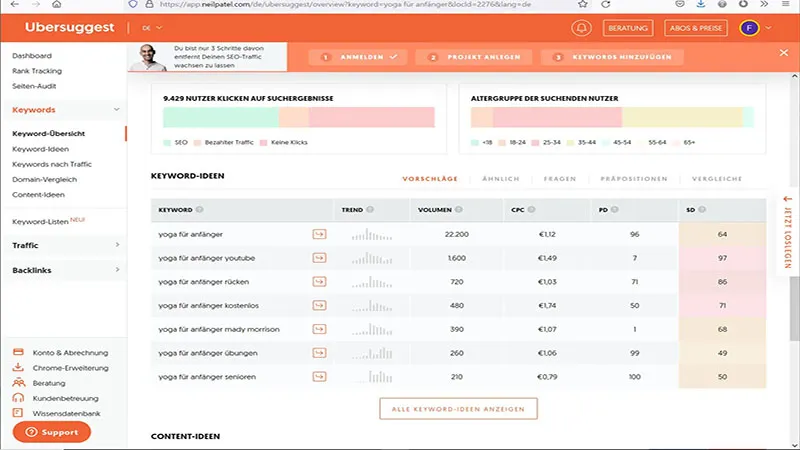Image resolution: width=800 pixels, height=450 pixels.
Task: Open Content-Ideen in sidebar
Action: tap(38, 195)
